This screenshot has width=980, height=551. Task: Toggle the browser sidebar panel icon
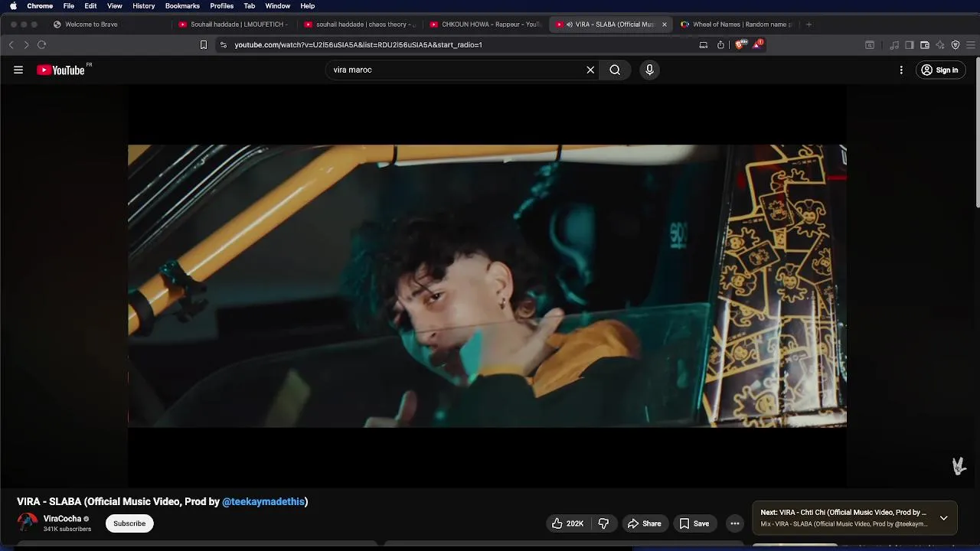coord(910,45)
